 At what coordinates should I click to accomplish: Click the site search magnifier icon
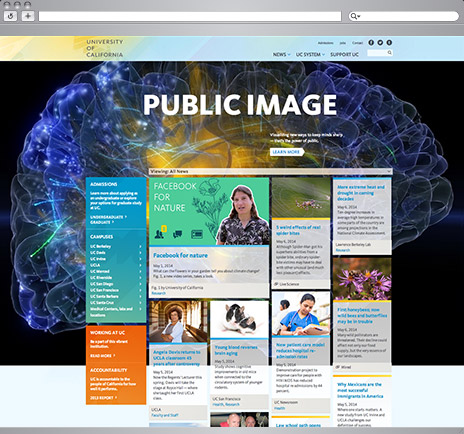click(389, 53)
